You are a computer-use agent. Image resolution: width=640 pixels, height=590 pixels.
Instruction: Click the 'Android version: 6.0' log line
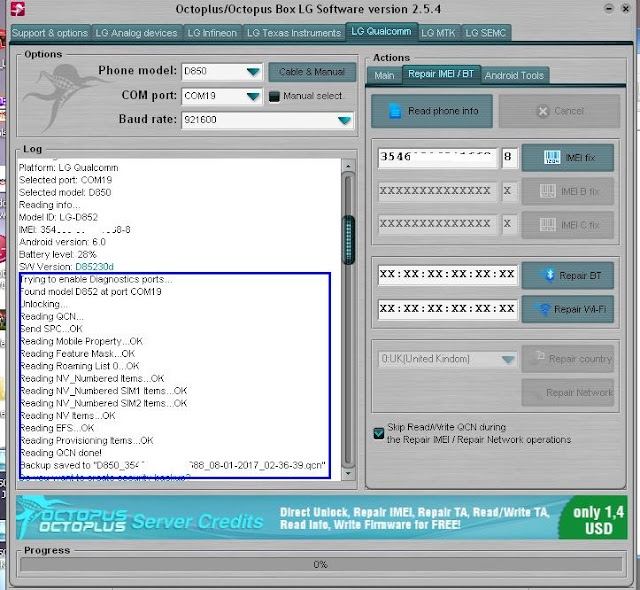62,242
